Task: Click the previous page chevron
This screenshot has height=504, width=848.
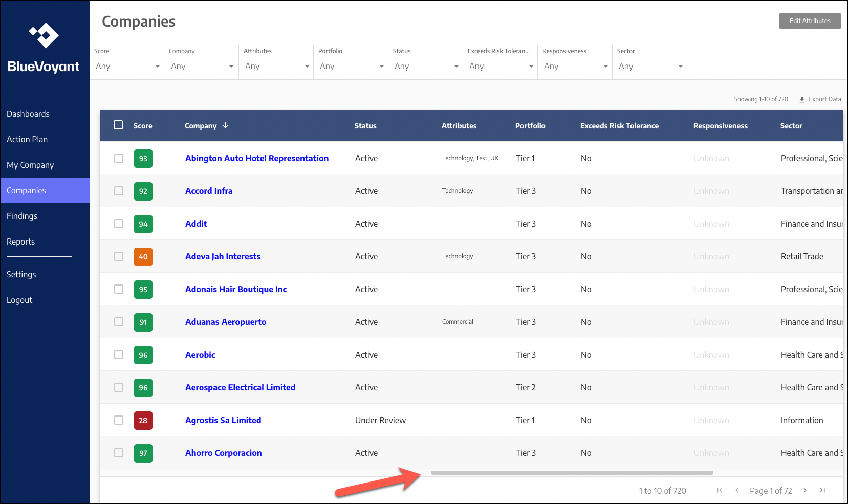Action: click(737, 490)
